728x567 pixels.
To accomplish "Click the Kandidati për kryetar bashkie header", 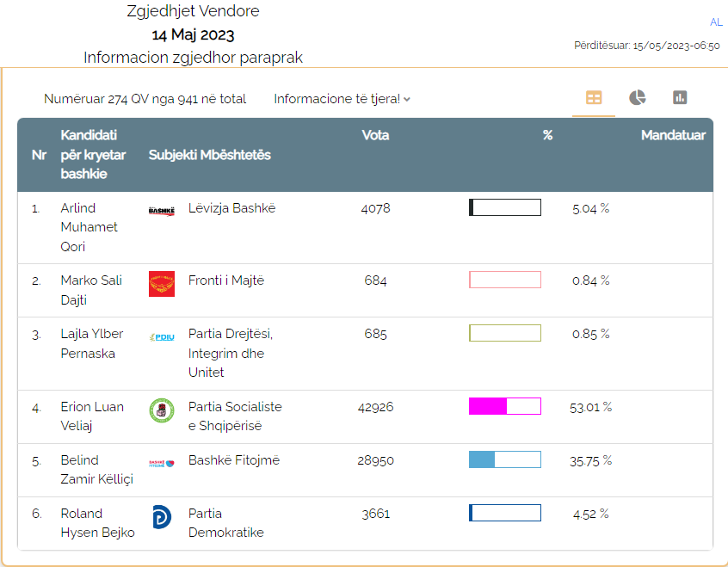I will coord(93,155).
